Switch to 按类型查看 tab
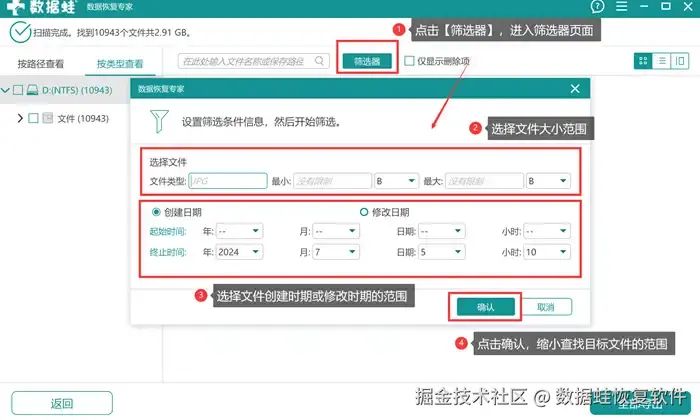This screenshot has width=700, height=420. click(120, 64)
